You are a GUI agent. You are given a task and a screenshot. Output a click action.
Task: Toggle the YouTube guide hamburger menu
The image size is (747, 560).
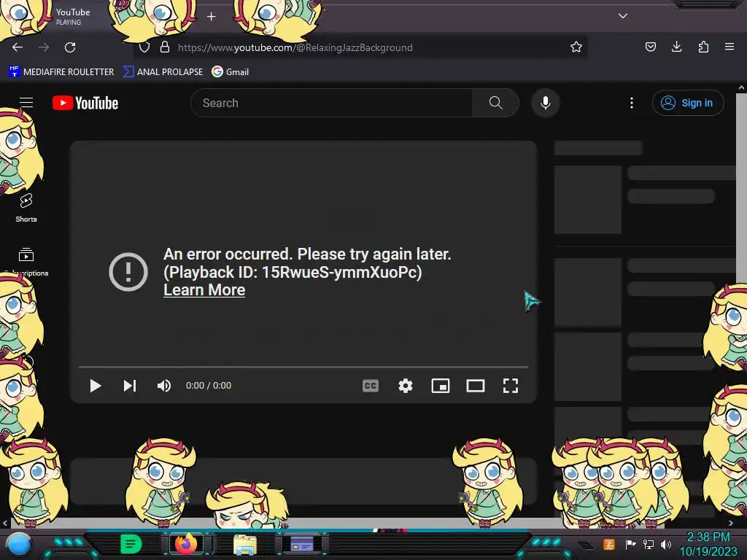(26, 102)
